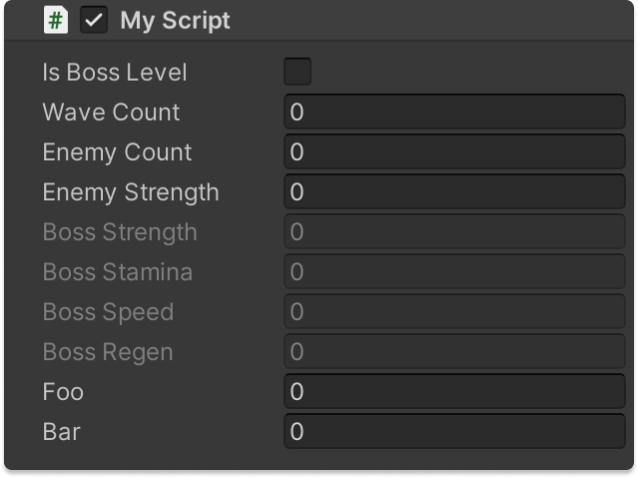Focus the Foo value field
This screenshot has width=638, height=478.
[x=454, y=392]
